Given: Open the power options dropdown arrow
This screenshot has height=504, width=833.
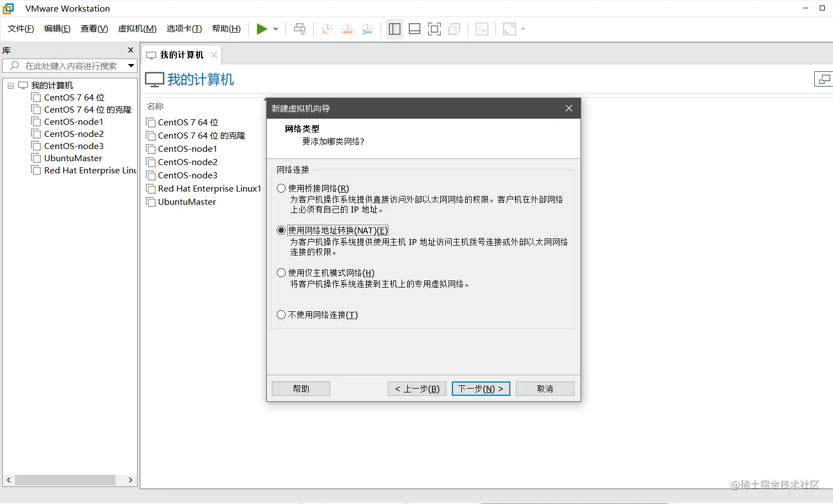Looking at the screenshot, I should [276, 29].
